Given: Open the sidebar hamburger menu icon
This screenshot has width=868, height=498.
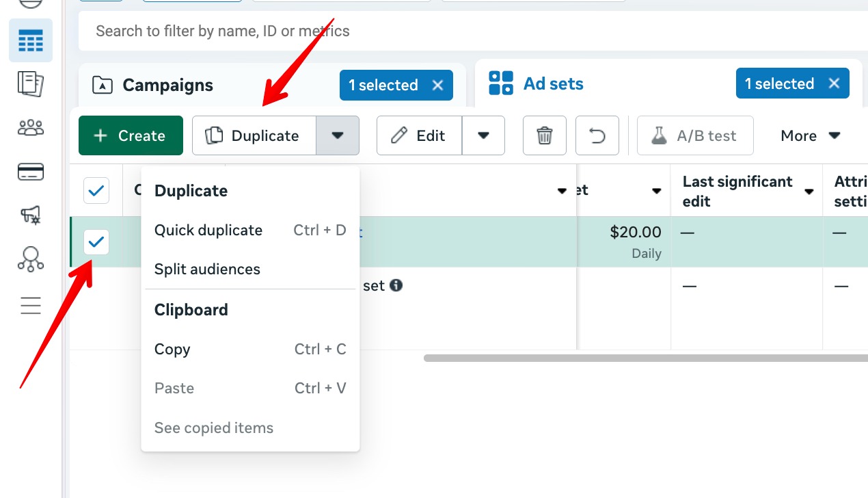Looking at the screenshot, I should [x=31, y=305].
